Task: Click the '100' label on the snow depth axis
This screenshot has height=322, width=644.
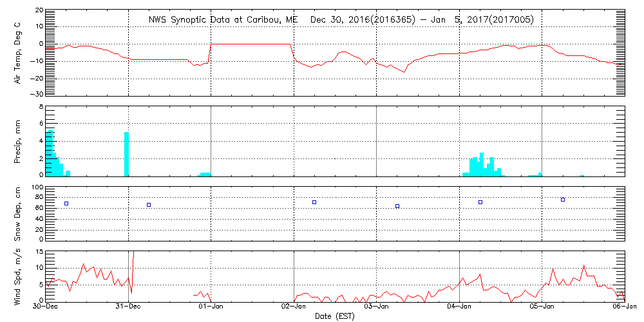Action: (x=37, y=187)
